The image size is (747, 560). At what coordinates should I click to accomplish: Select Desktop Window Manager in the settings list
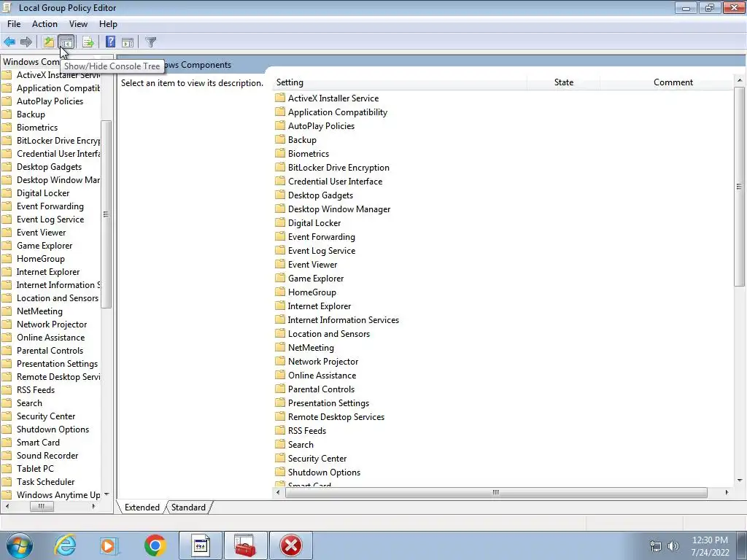click(339, 209)
